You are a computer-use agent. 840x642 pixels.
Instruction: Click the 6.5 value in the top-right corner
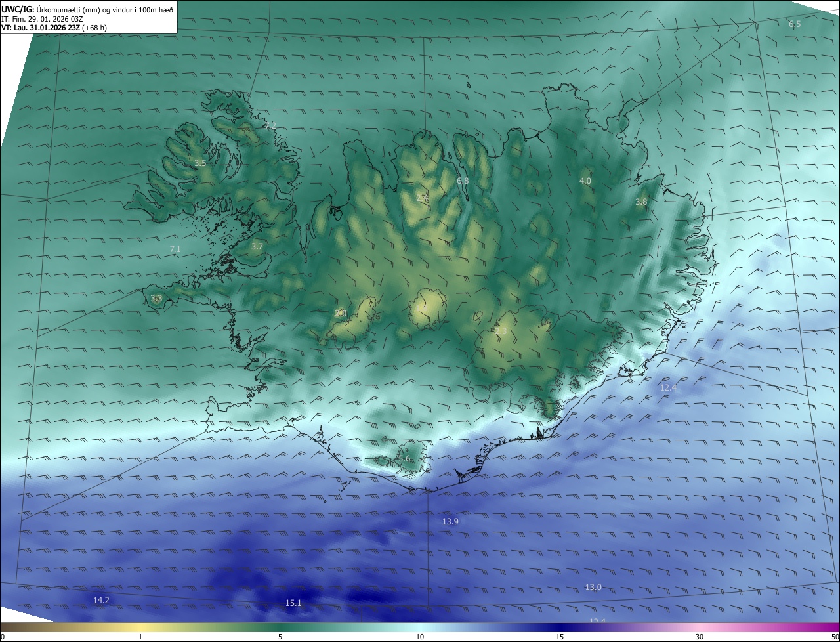(795, 24)
